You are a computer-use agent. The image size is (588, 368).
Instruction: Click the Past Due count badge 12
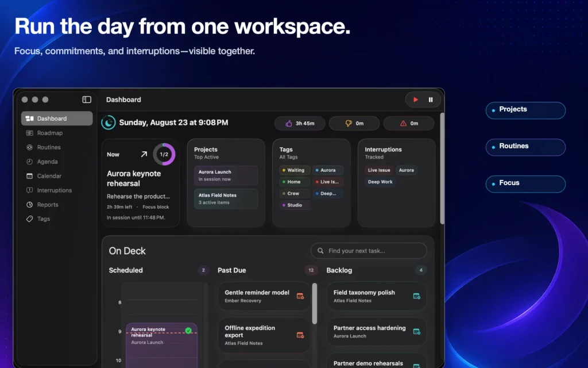(311, 270)
